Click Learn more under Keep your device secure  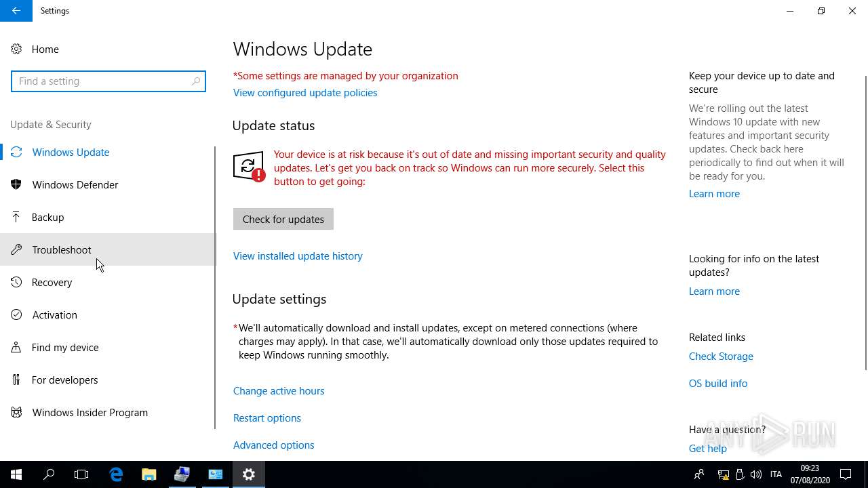click(x=714, y=194)
